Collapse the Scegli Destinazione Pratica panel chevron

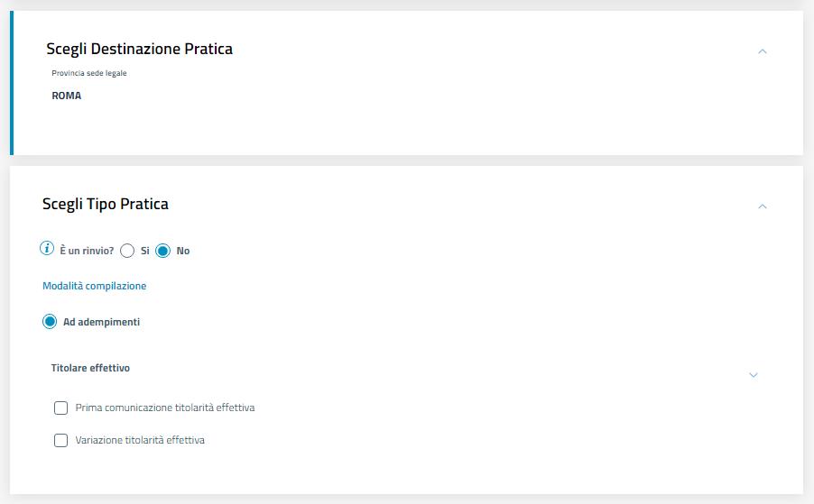click(763, 51)
